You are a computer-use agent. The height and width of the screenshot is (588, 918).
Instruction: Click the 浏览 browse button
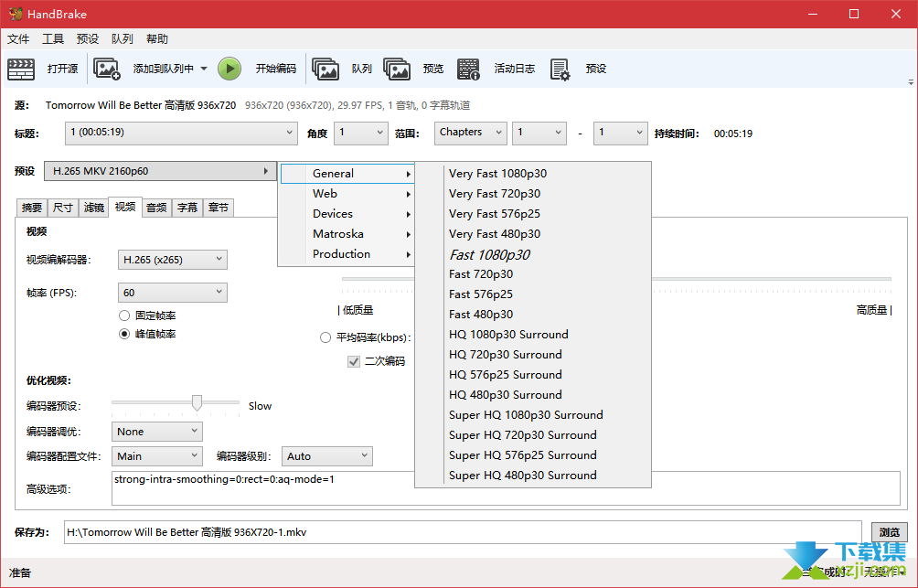tap(890, 532)
